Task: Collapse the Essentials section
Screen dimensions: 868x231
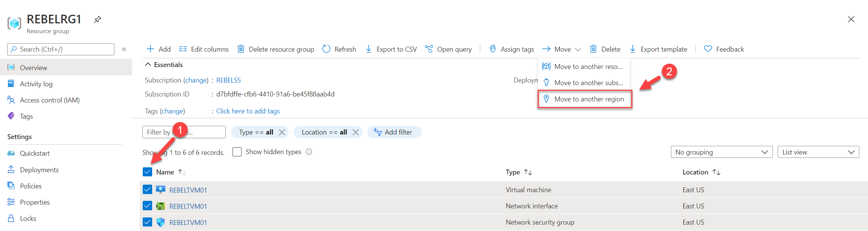Action: tap(148, 65)
